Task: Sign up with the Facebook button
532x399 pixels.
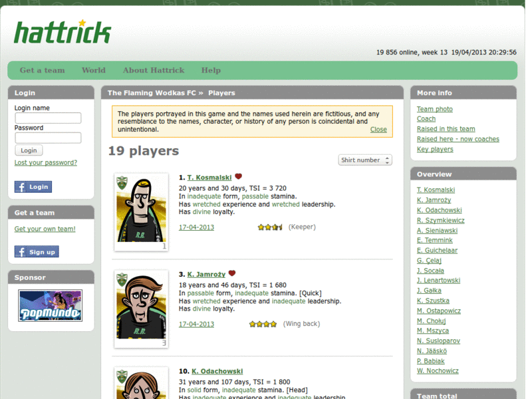Action: 37,252
